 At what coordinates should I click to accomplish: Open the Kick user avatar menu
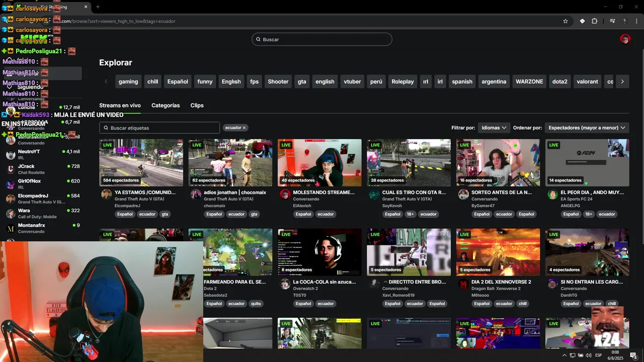(x=625, y=39)
